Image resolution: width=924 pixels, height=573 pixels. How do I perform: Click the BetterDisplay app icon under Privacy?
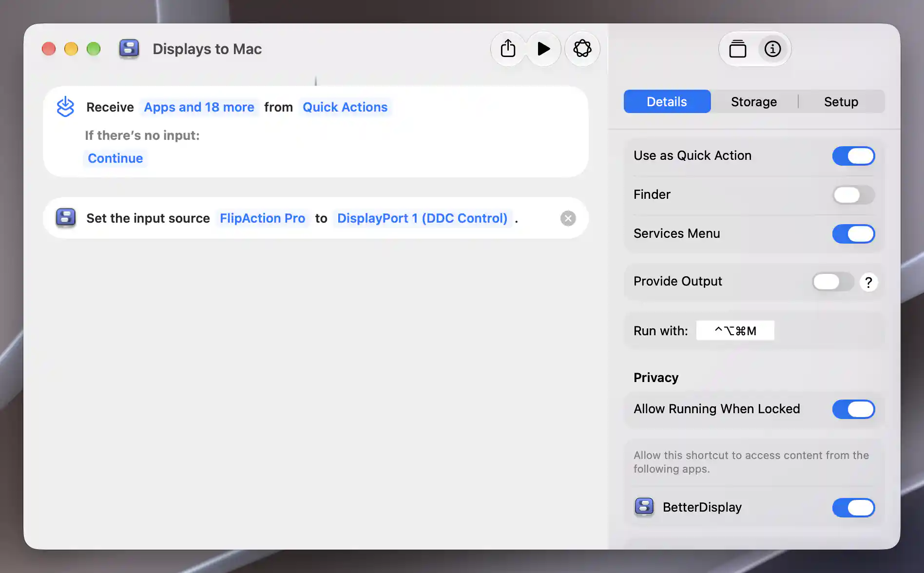[644, 507]
